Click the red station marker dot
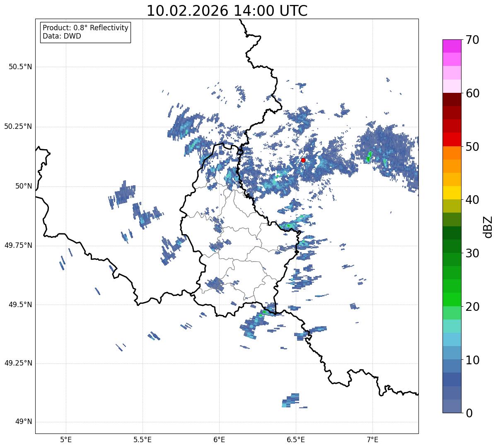The height and width of the screenshot is (448, 498). tap(303, 160)
